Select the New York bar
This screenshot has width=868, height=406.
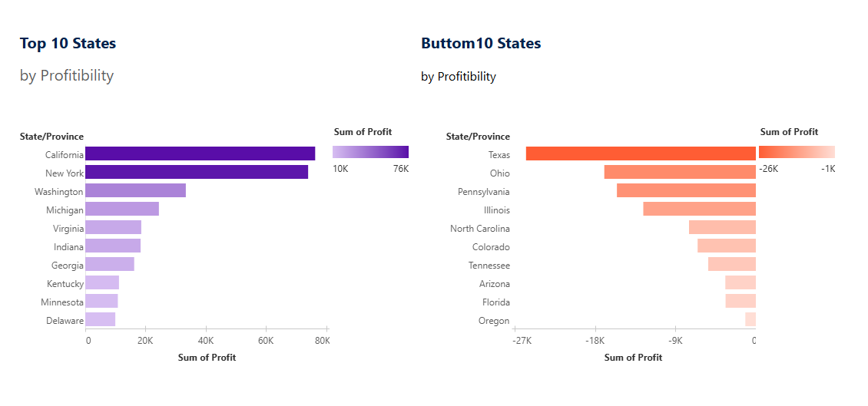click(x=197, y=172)
